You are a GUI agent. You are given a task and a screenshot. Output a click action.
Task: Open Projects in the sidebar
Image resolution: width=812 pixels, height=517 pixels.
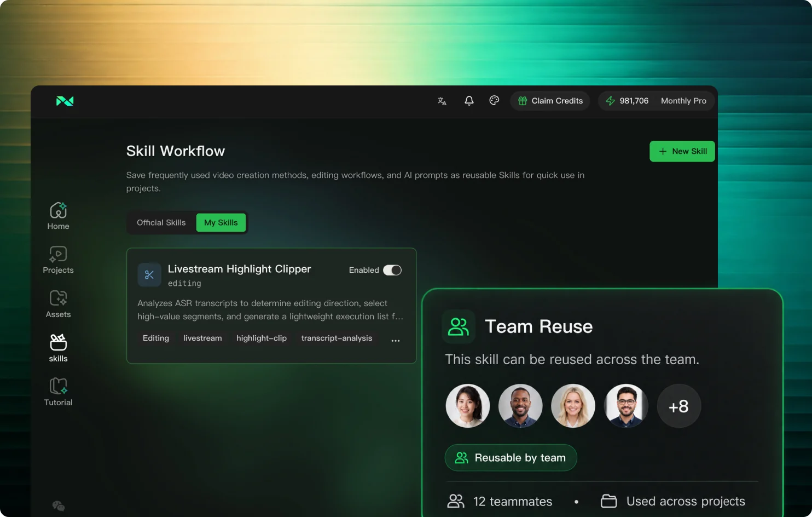pyautogui.click(x=59, y=260)
